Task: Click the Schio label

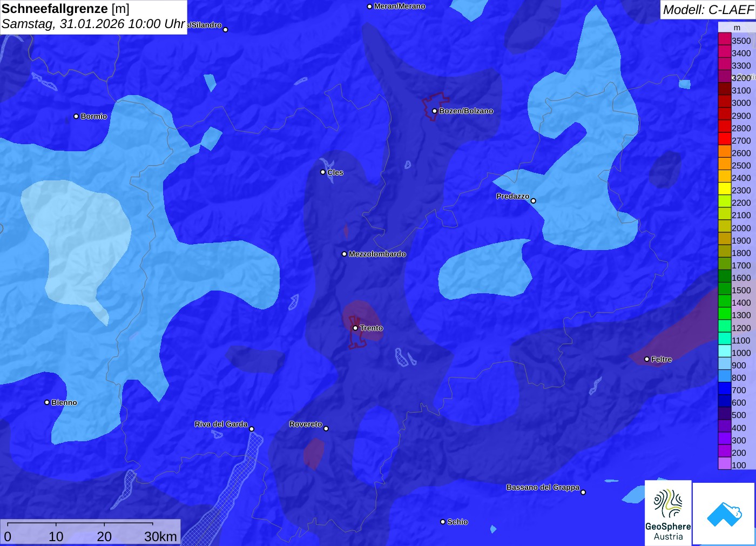Action: tap(457, 522)
